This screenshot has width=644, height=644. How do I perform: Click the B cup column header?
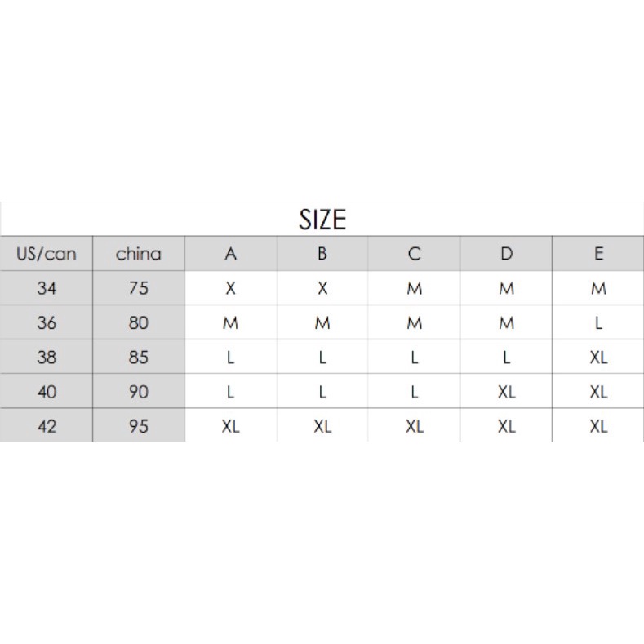[x=322, y=254]
